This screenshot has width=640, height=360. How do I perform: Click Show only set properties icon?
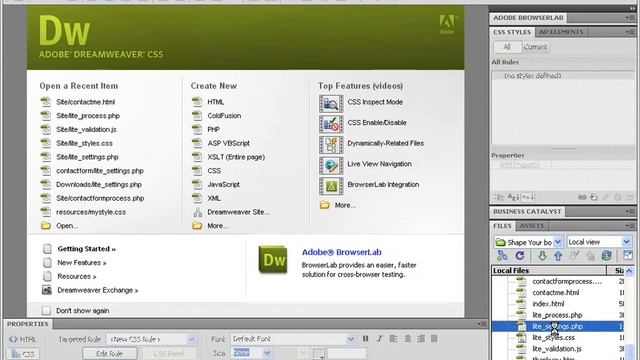(x=528, y=197)
